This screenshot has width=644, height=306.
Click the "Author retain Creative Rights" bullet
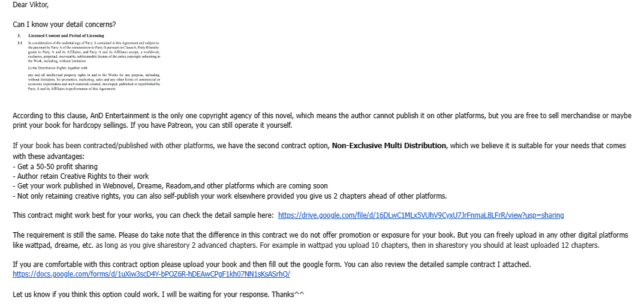tap(80, 176)
